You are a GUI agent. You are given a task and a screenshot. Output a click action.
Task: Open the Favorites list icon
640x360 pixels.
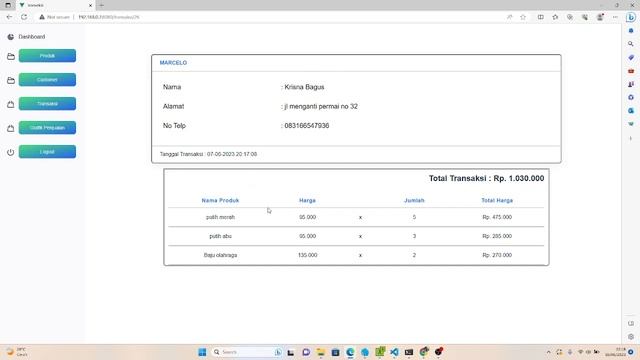555,17
